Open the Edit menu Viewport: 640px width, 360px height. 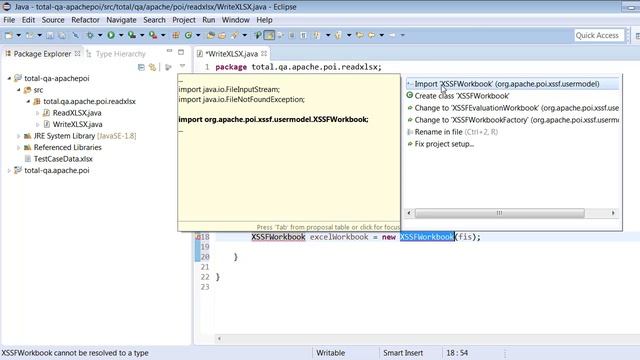pos(28,20)
